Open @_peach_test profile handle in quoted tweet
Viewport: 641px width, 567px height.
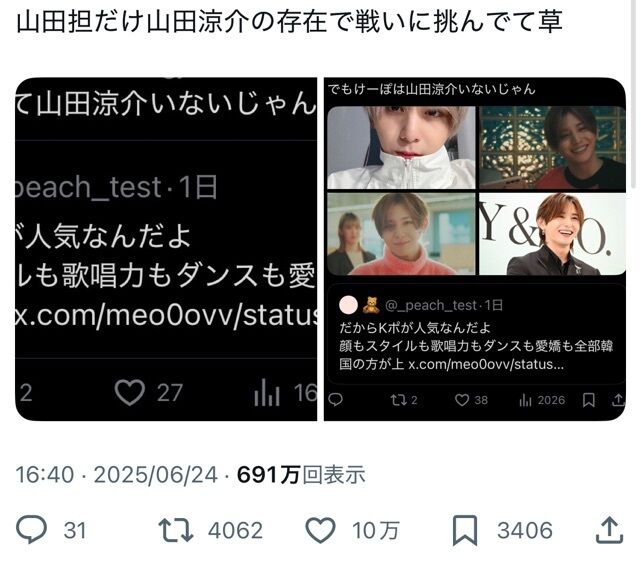[431, 305]
